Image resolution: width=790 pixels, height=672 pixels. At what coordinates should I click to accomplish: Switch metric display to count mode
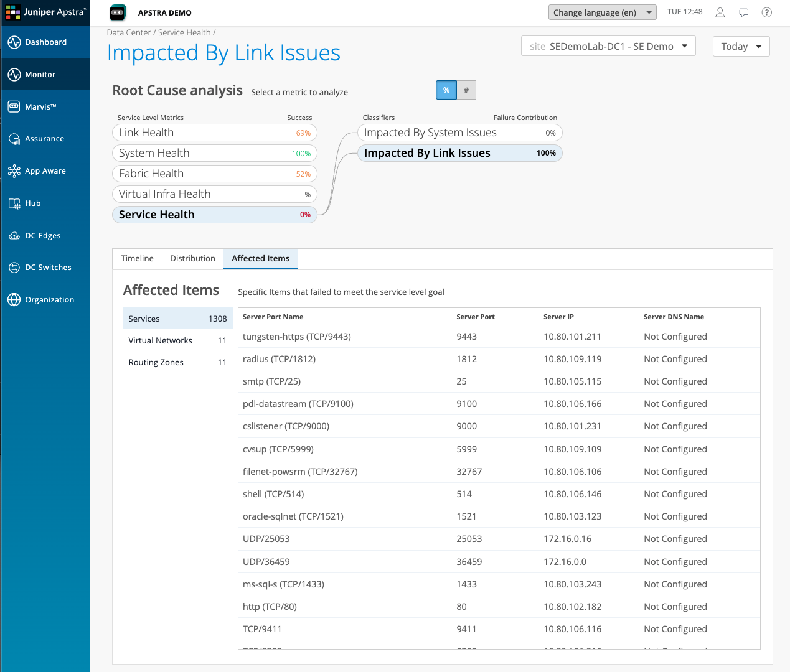click(466, 90)
